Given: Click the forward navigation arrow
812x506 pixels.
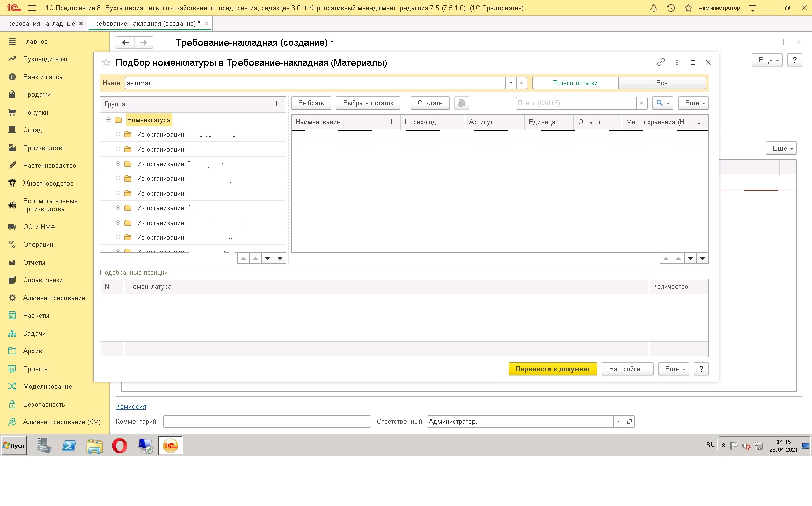Looking at the screenshot, I should coord(144,42).
